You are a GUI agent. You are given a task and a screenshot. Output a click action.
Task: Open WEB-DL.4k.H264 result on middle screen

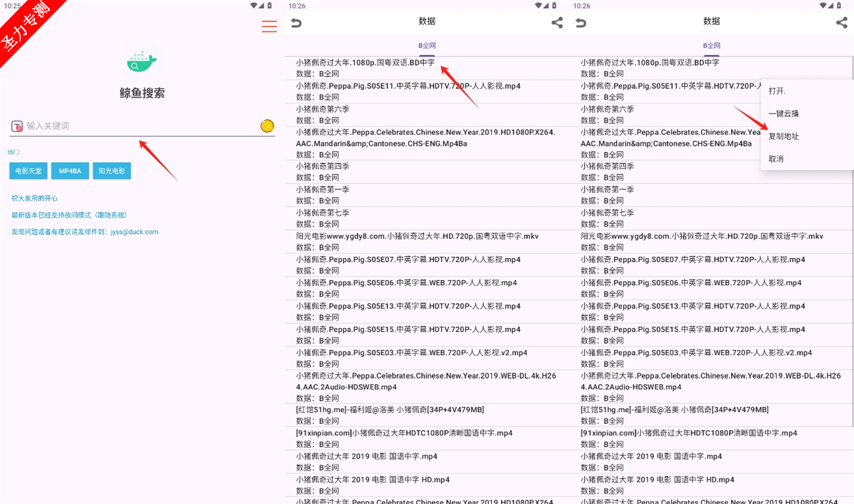[x=427, y=387]
